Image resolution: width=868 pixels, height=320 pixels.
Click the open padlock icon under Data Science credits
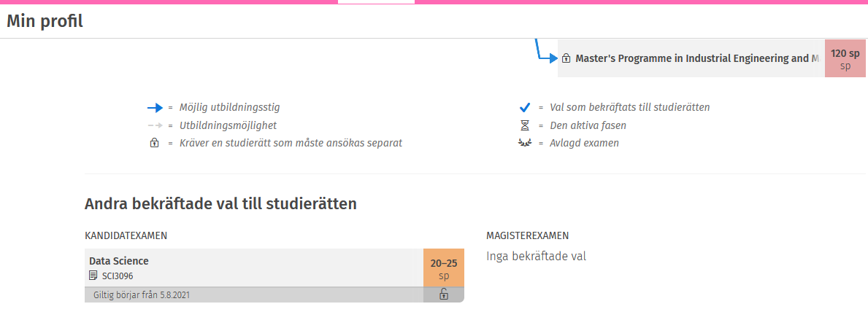[443, 294]
